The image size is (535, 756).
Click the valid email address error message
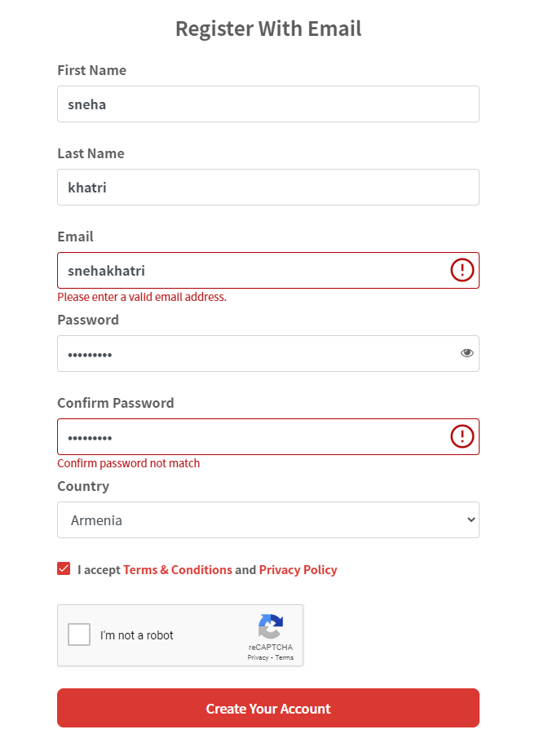(x=141, y=296)
